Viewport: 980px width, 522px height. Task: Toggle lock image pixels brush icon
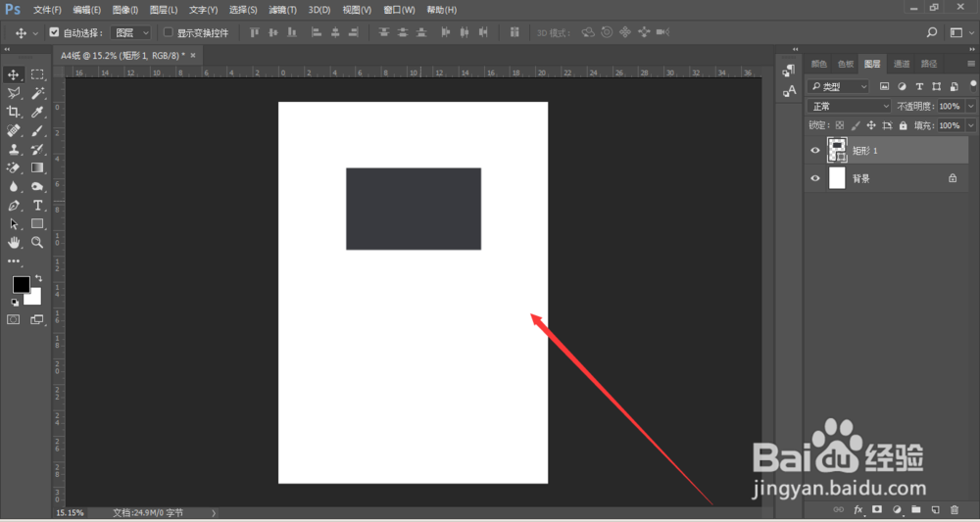pyautogui.click(x=856, y=125)
